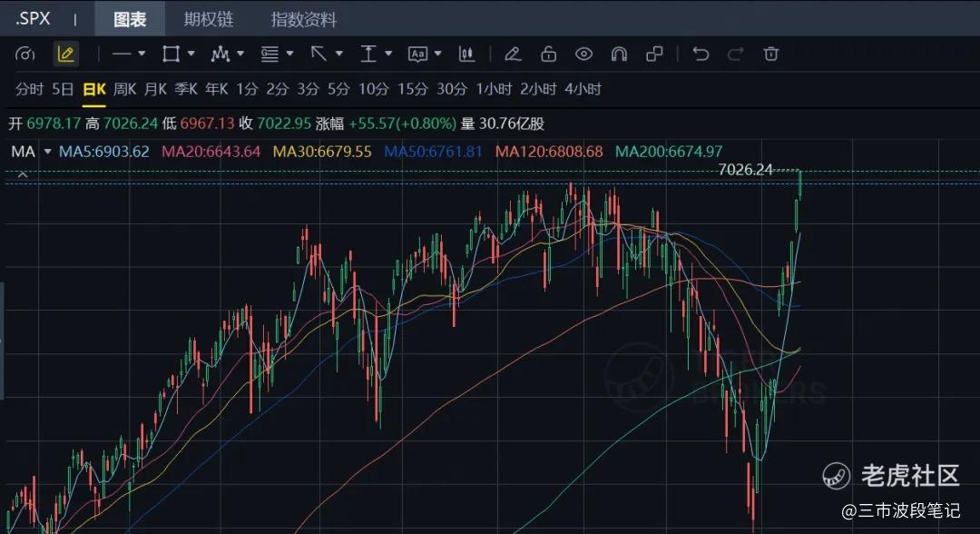Image resolution: width=980 pixels, height=534 pixels.
Task: Click the 收 7022.95 close price
Action: pos(275,124)
